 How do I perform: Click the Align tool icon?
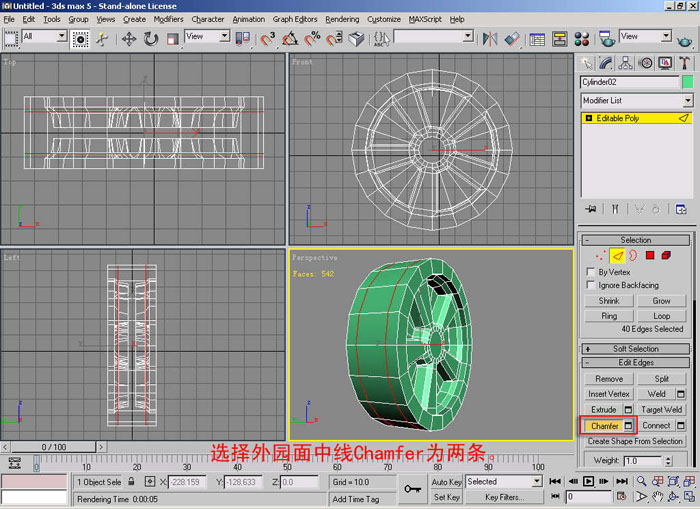pyautogui.click(x=512, y=39)
